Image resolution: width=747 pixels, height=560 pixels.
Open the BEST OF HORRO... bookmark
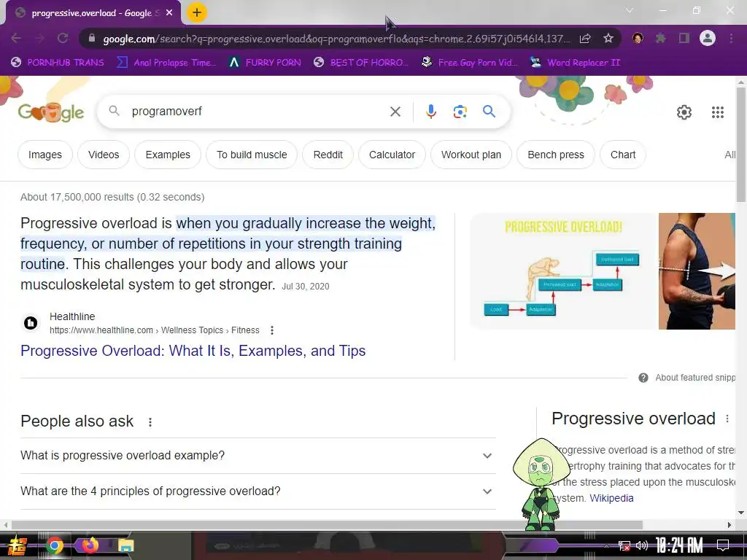361,63
